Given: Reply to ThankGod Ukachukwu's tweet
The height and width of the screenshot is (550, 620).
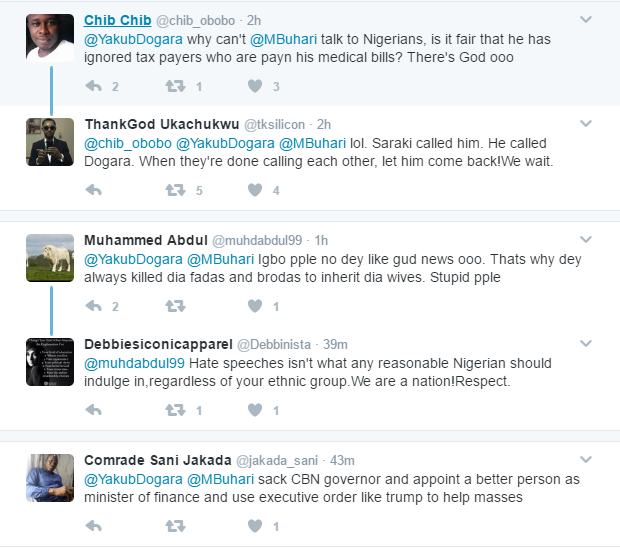Looking at the screenshot, I should 95,190.
